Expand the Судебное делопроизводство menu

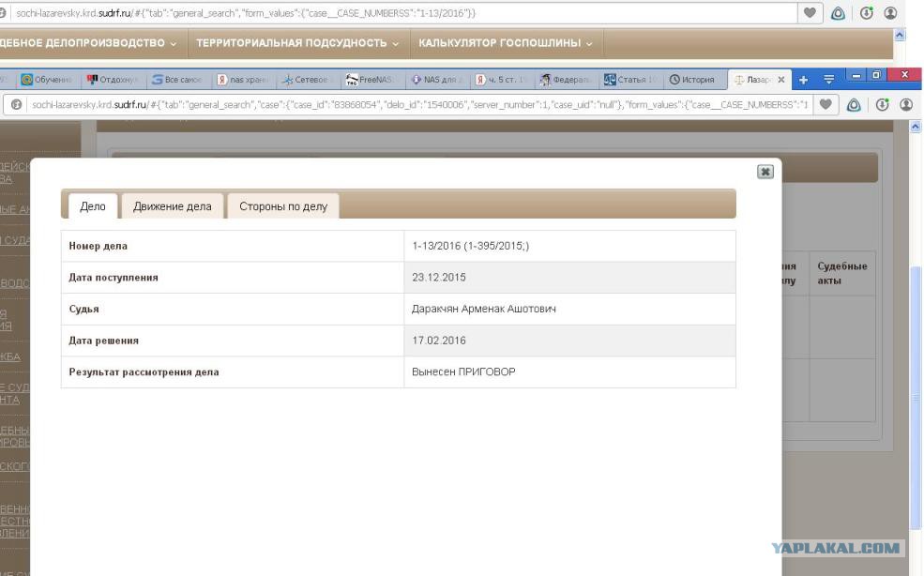[x=88, y=43]
